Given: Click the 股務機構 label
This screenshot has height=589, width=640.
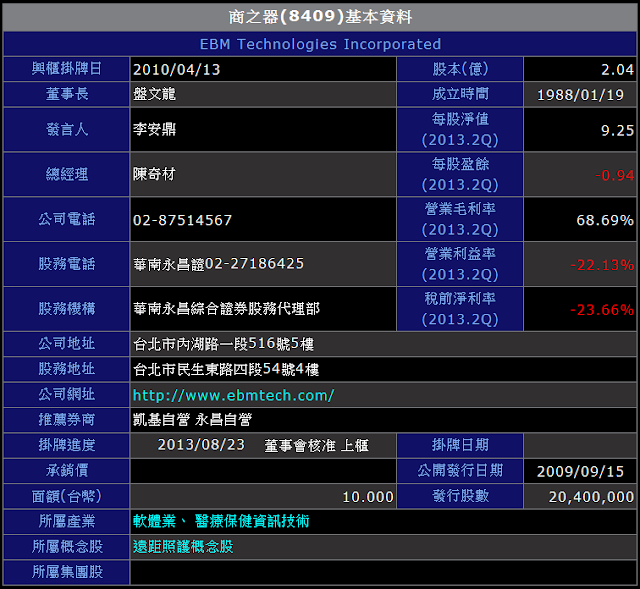Looking at the screenshot, I should [67, 309].
